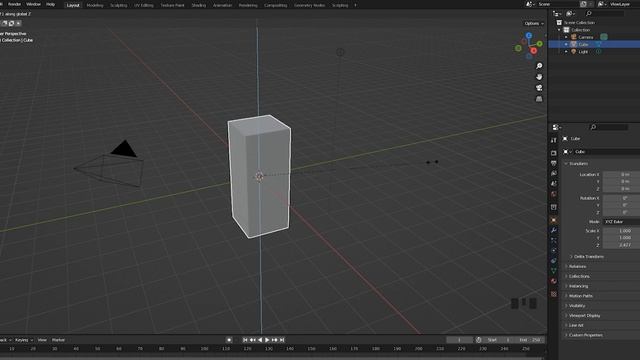This screenshot has height=360, width=640.
Task: Open the Help menu
Action: [50, 4]
